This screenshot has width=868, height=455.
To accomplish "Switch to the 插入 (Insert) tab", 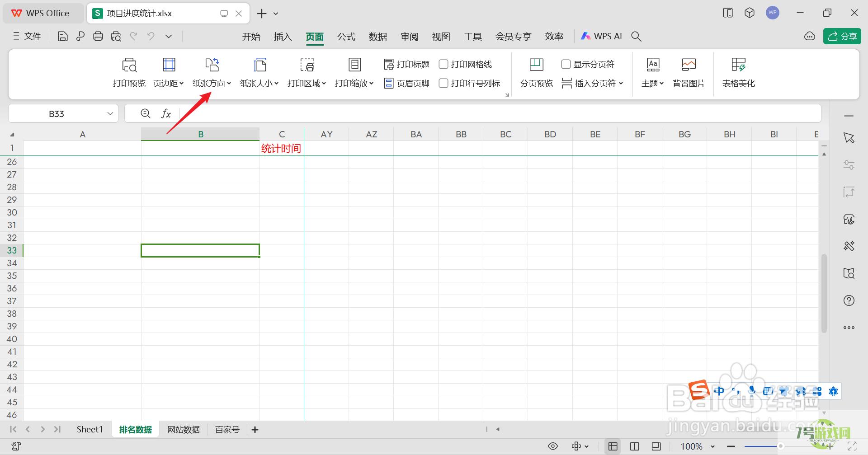I will pos(283,37).
